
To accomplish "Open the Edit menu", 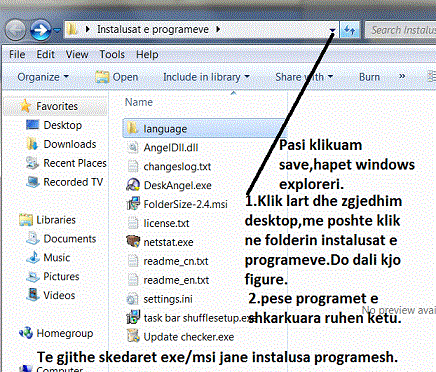I will click(45, 54).
